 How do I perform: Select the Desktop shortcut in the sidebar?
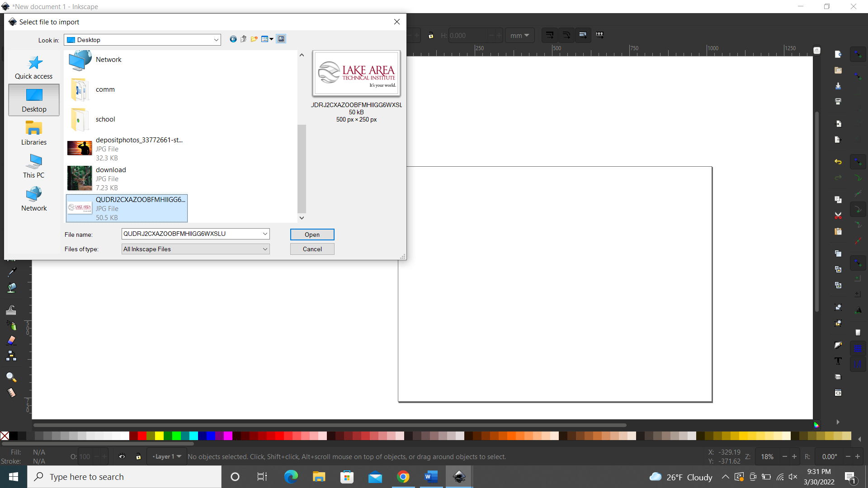(x=33, y=100)
